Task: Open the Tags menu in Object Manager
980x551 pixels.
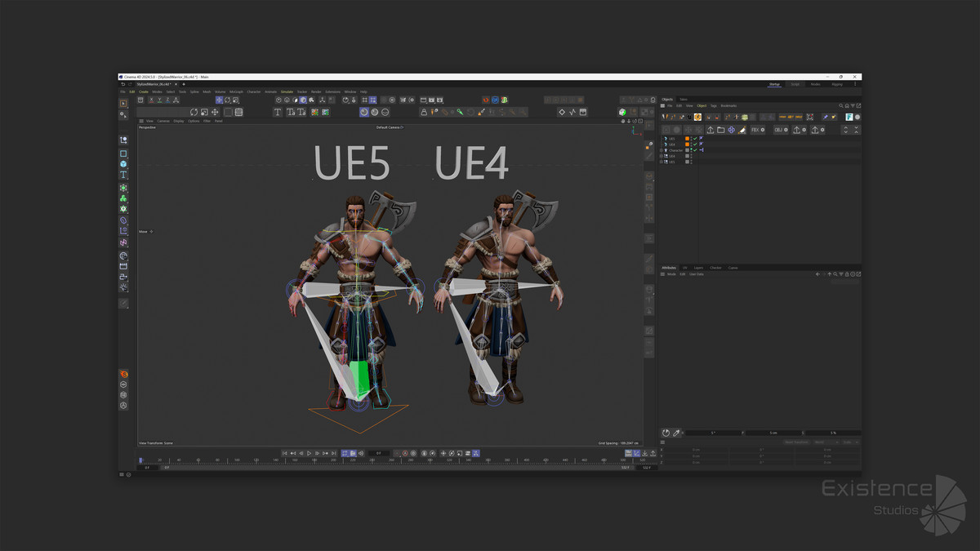Action: point(713,105)
